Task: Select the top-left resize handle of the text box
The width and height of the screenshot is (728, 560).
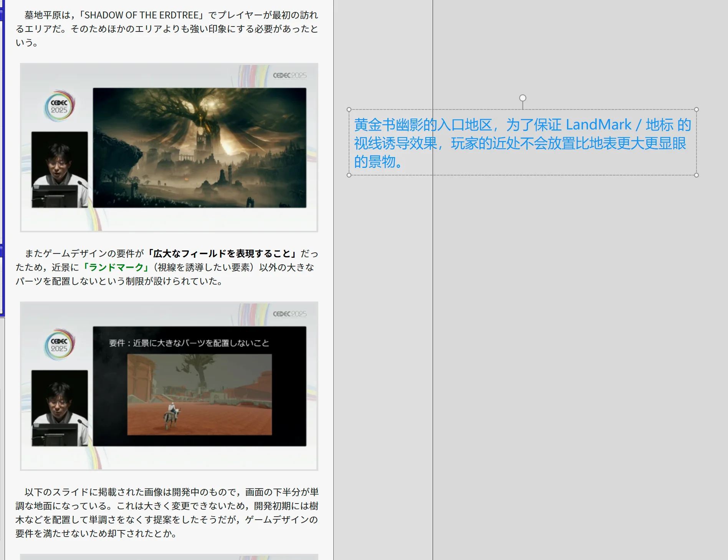Action: point(349,109)
